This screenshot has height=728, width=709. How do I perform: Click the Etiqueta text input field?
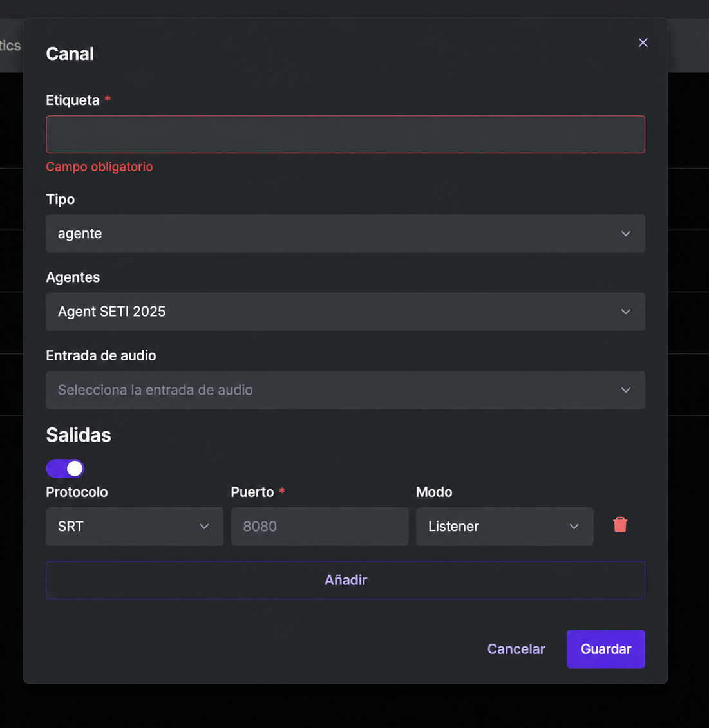(x=345, y=134)
